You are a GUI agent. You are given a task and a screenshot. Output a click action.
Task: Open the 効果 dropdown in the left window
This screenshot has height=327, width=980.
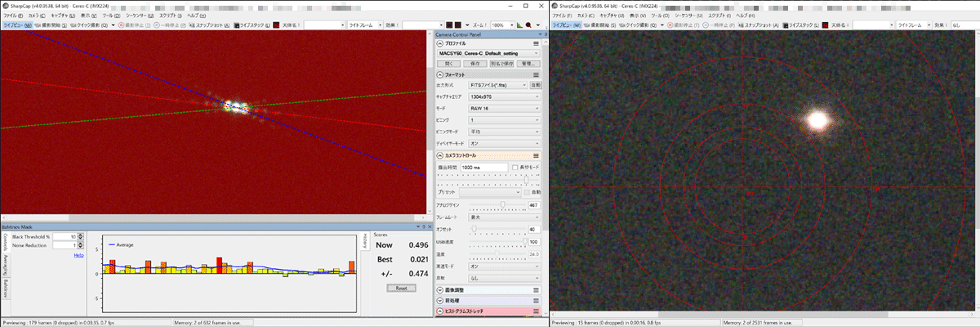(x=421, y=25)
